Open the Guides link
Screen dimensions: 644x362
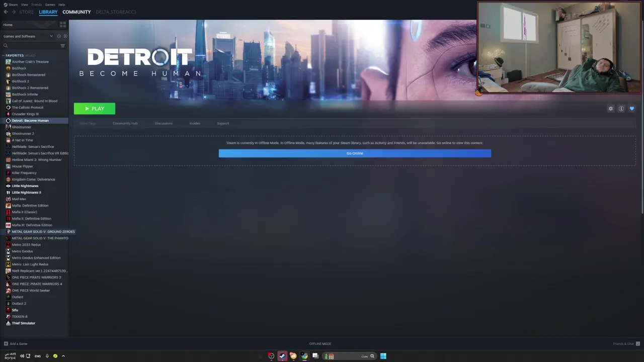[195, 123]
